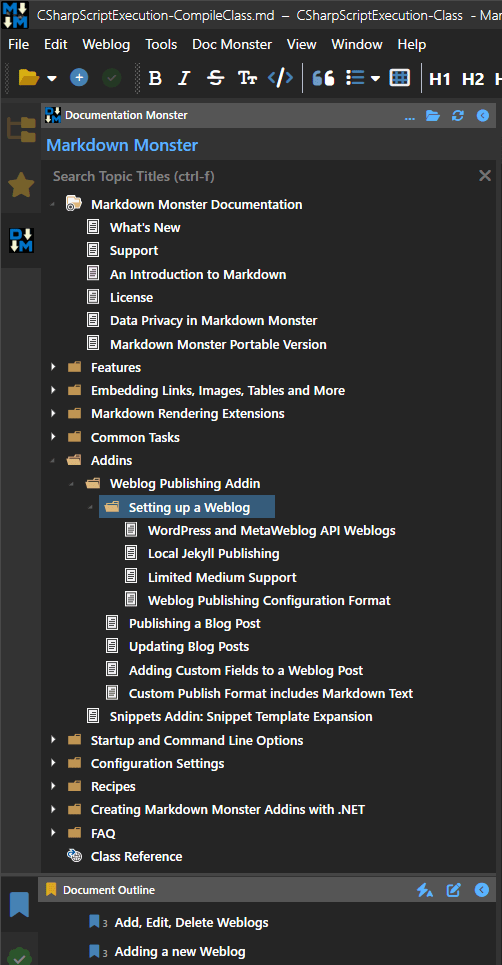Collapse the Weblog Publishing Addin node

coord(72,484)
